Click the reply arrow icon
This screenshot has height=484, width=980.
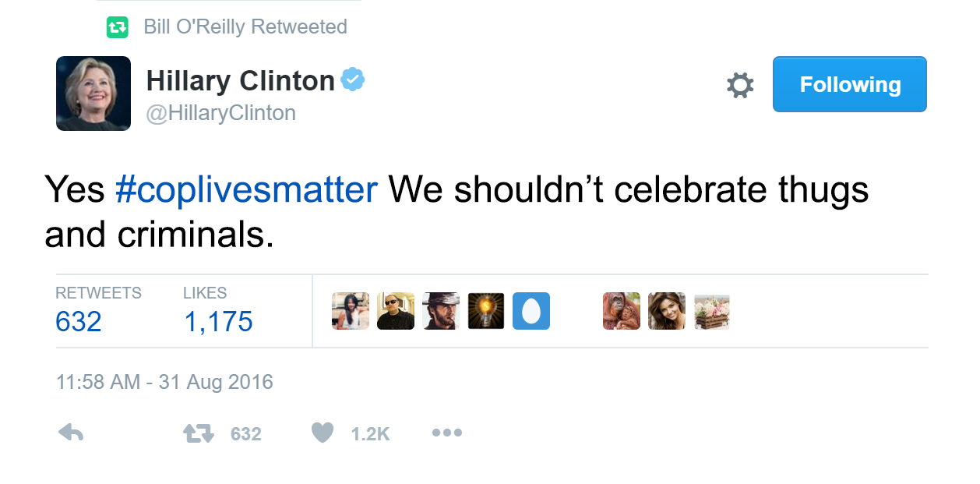click(71, 433)
